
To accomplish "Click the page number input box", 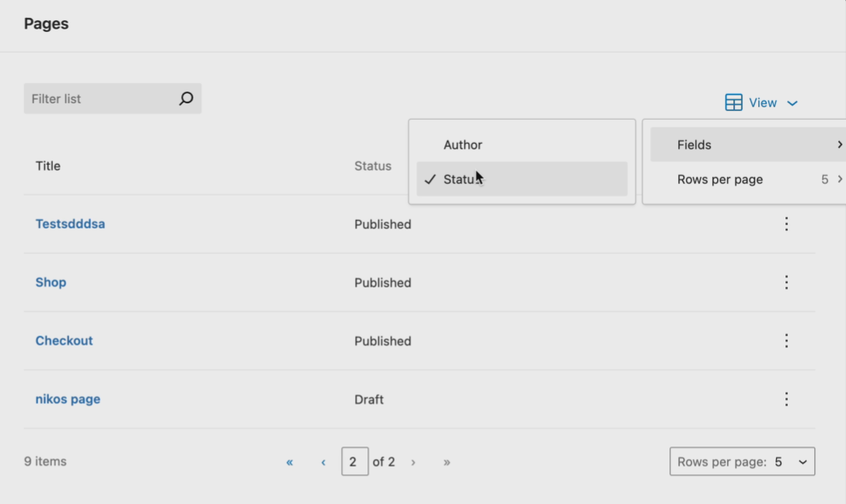I will (355, 461).
